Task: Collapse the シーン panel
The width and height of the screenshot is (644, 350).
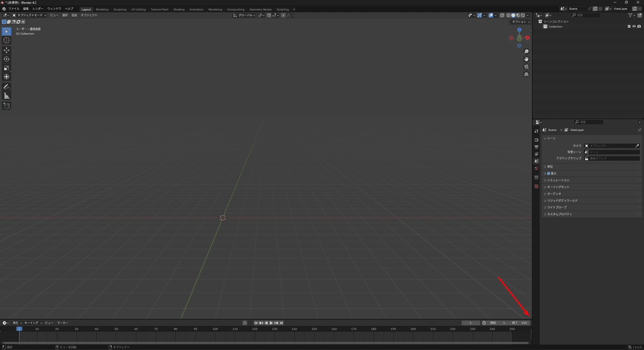Action: point(592,138)
